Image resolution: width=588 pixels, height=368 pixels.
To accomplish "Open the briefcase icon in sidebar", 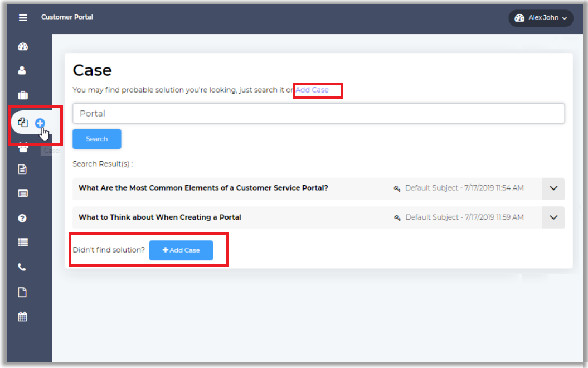I will (x=23, y=95).
